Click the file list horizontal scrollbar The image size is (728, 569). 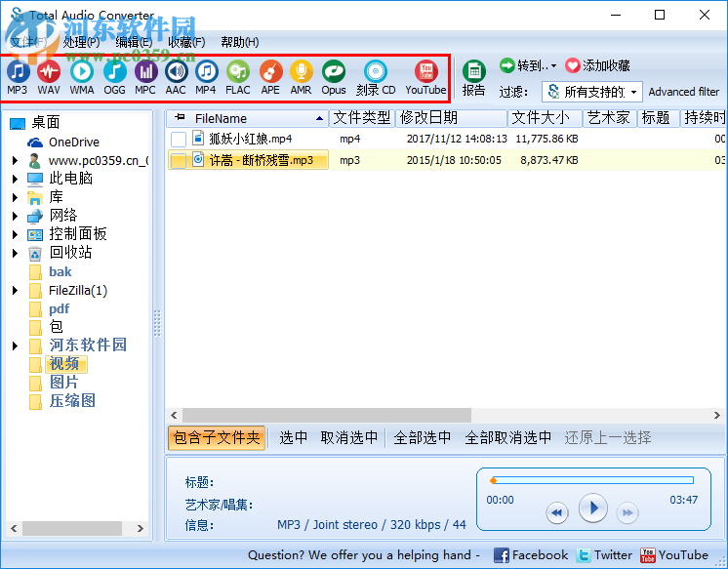(x=326, y=415)
